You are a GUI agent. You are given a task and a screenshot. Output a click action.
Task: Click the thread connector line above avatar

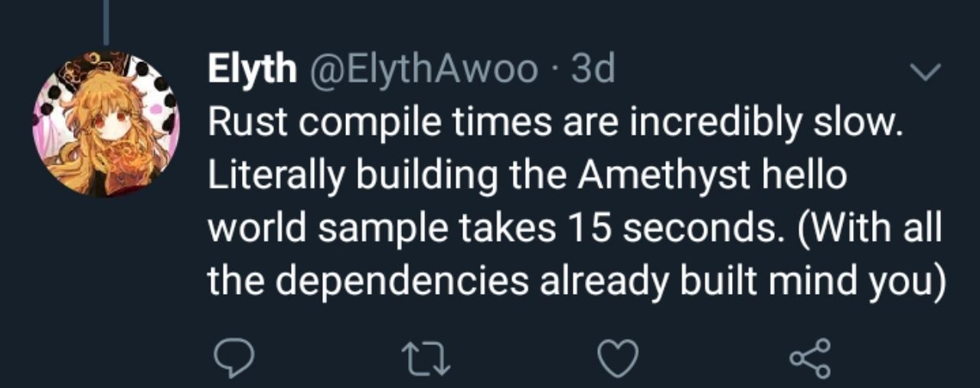106,21
